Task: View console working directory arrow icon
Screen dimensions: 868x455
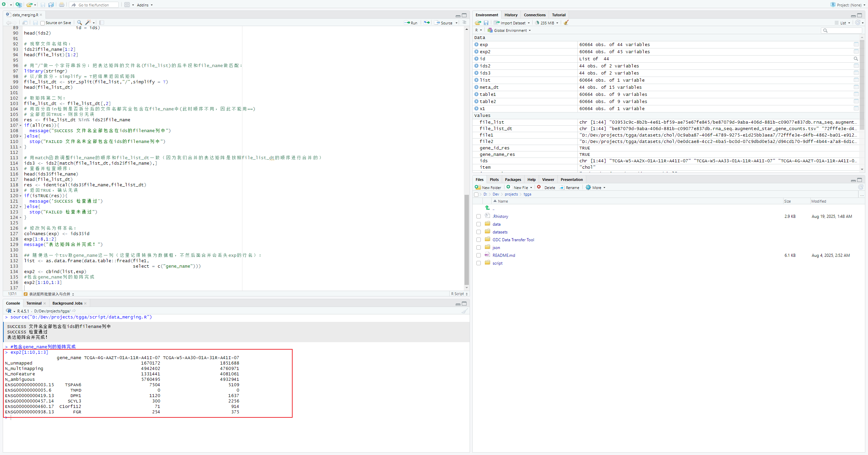Action: 74,311
